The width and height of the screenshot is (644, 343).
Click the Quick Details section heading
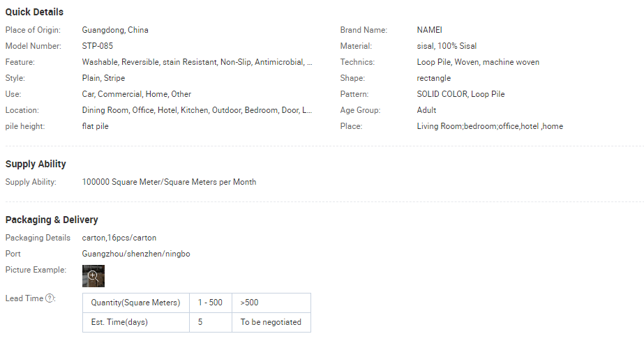[34, 12]
